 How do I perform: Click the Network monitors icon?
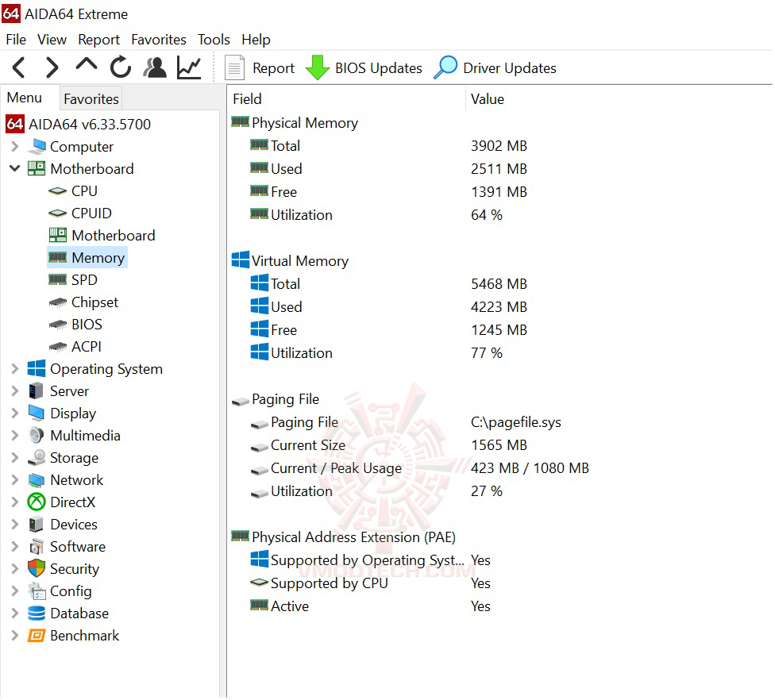(37, 480)
